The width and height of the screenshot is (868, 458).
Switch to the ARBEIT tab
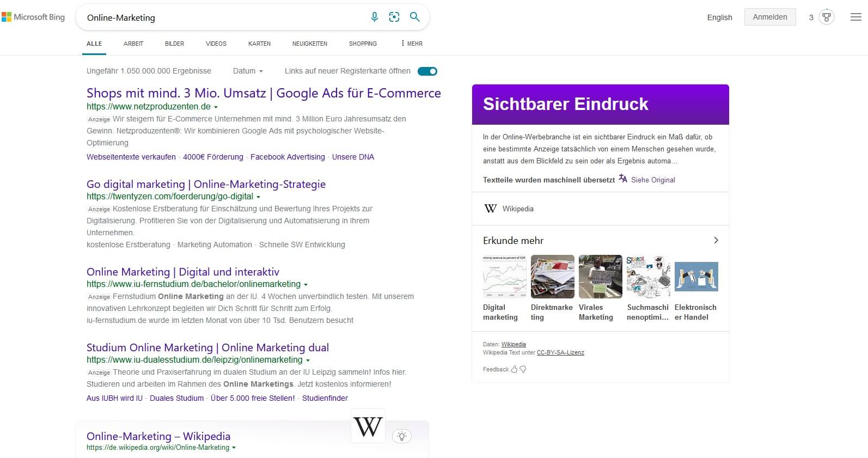coord(133,44)
